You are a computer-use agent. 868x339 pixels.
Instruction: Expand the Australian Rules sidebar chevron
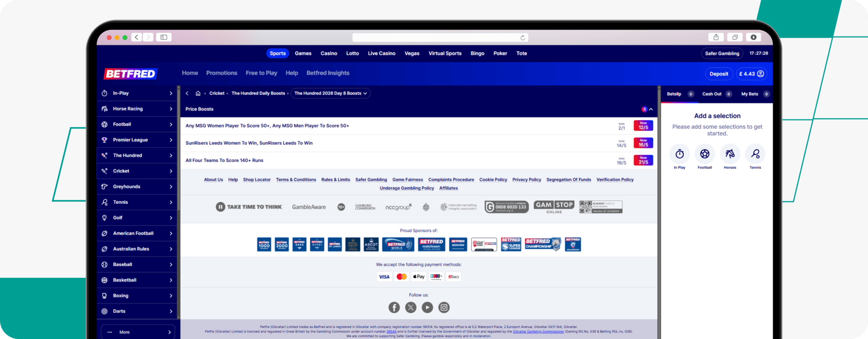pyautogui.click(x=171, y=249)
